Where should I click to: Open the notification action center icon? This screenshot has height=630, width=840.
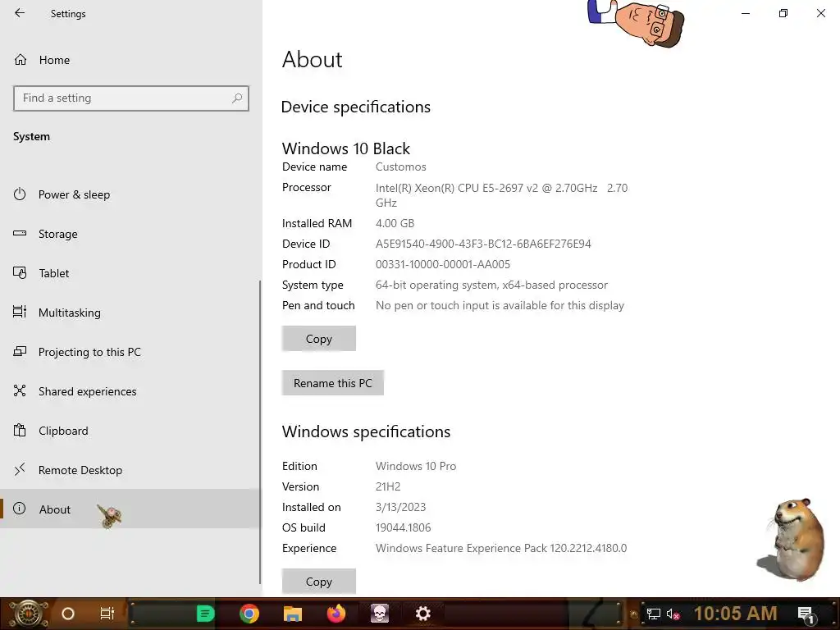tap(806, 615)
